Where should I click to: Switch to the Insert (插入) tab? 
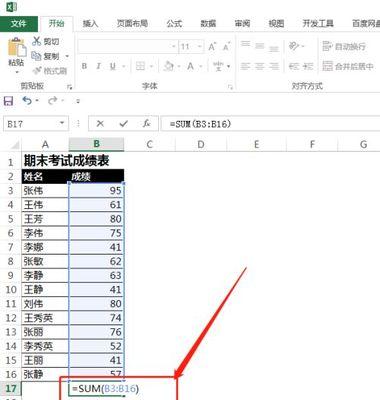(90, 23)
